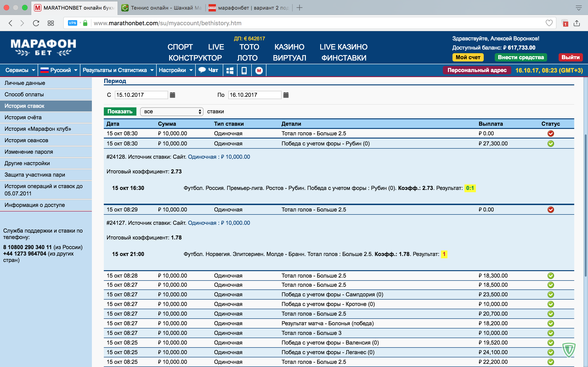
Task: Click the Windows app icon in toolbar
Action: coord(230,70)
